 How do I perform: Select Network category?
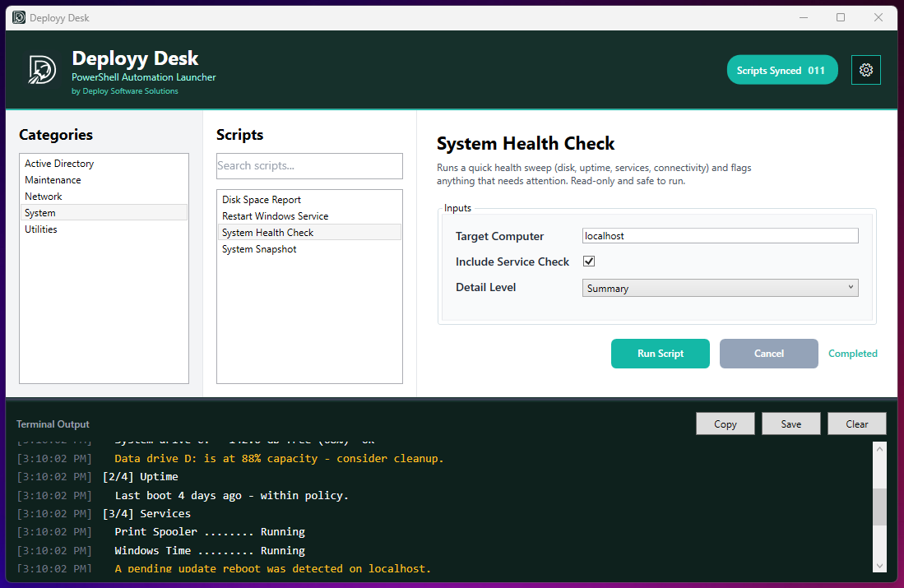(104, 196)
